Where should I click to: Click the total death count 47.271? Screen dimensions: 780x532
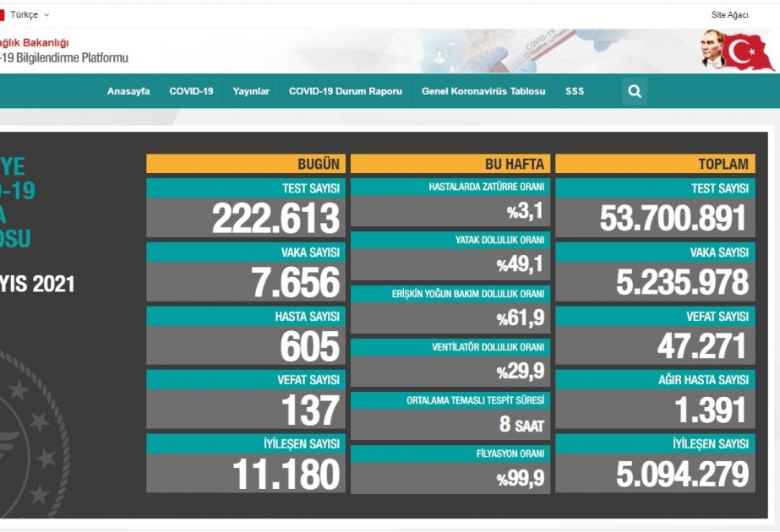click(x=701, y=346)
